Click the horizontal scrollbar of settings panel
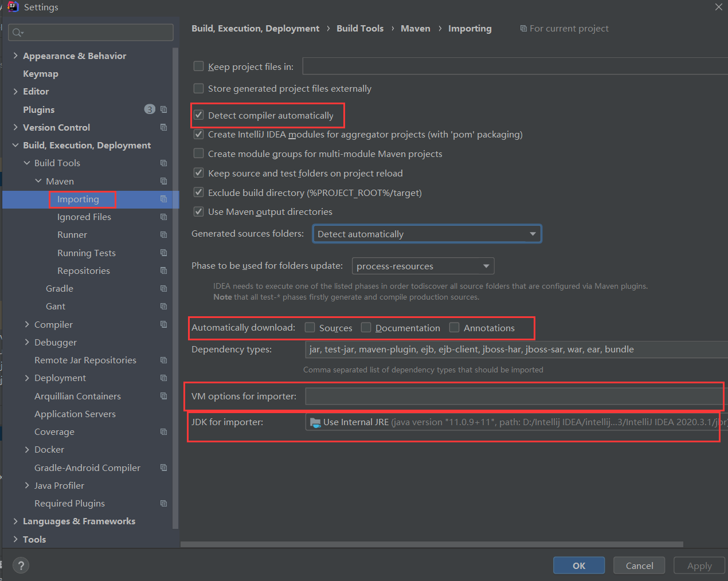 [432, 544]
